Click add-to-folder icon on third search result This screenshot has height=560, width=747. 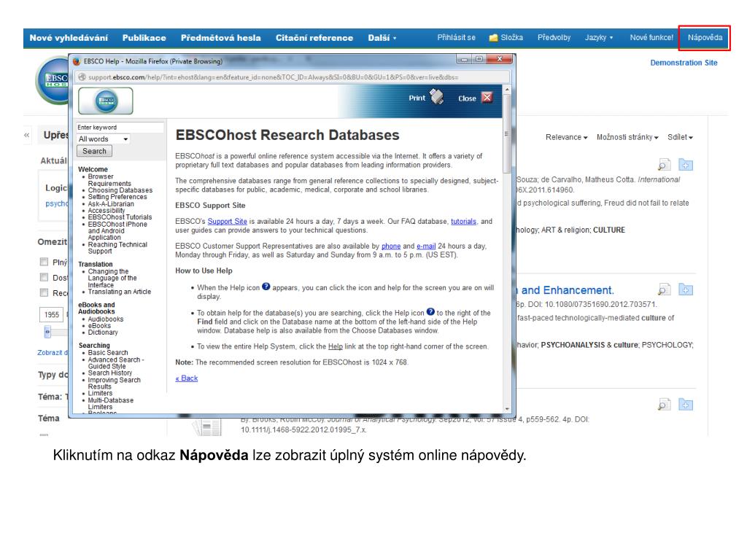(686, 405)
